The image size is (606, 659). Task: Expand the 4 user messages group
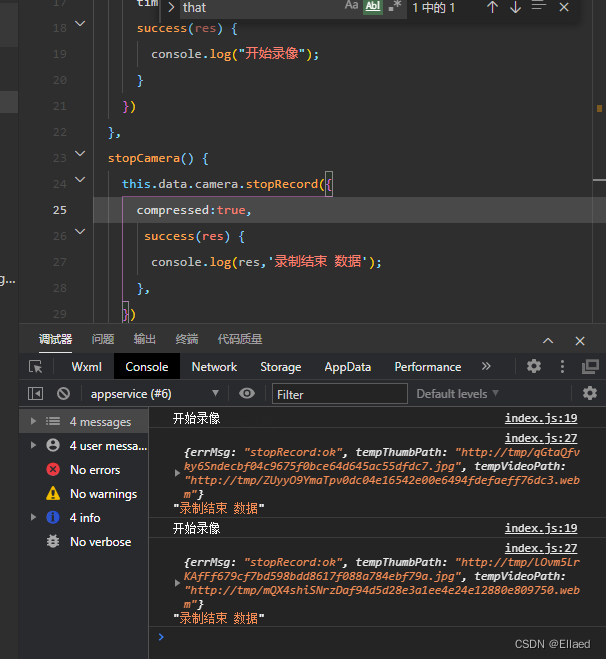click(33, 445)
